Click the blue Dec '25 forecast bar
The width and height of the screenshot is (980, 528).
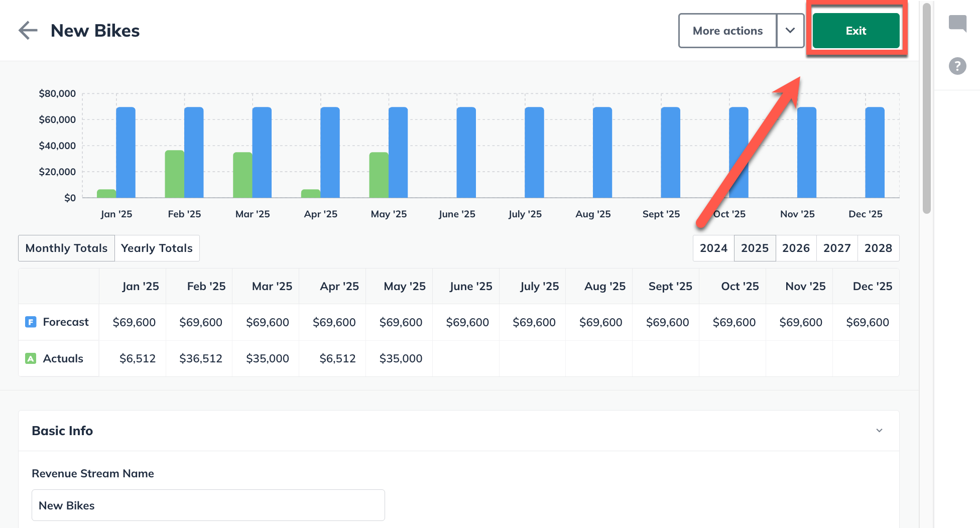(x=875, y=152)
